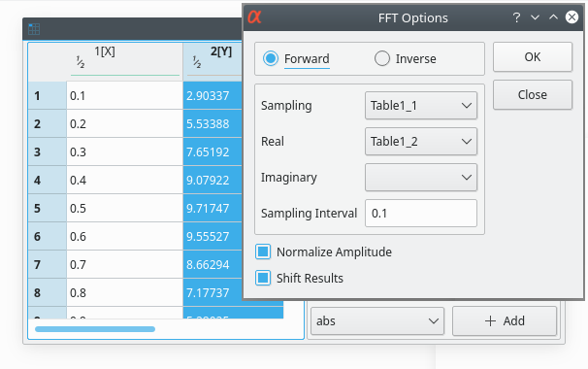
Task: Select row header 7
Action: point(48,265)
